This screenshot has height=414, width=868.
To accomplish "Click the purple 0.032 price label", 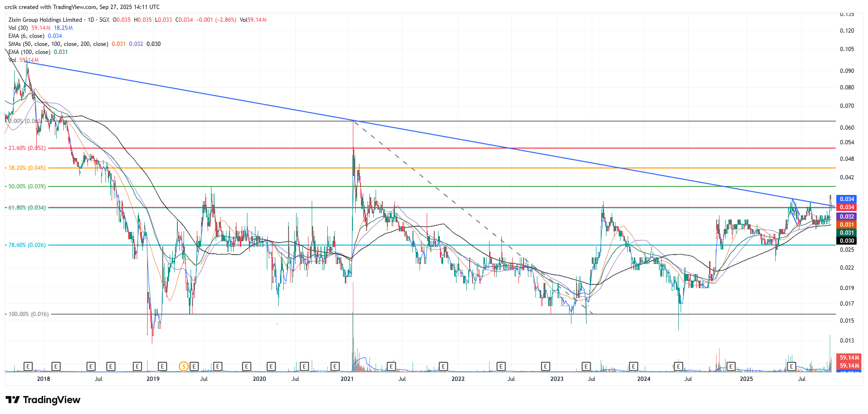I will [x=846, y=217].
